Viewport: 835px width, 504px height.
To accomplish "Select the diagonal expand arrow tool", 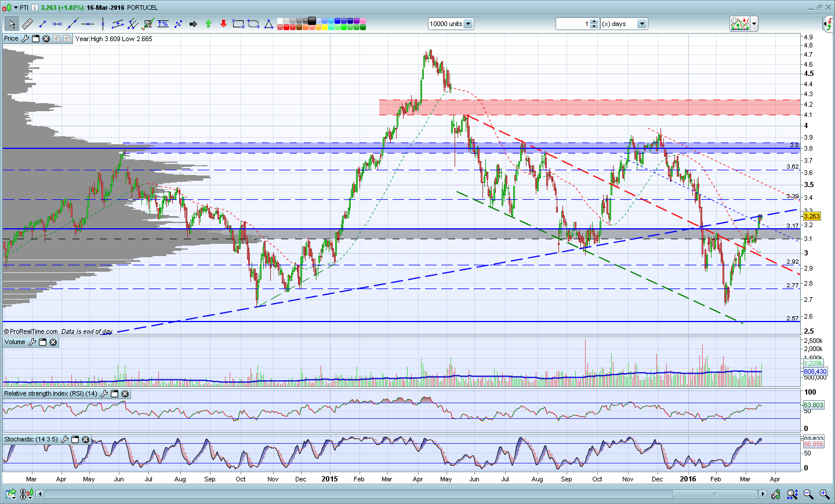I will [x=178, y=24].
